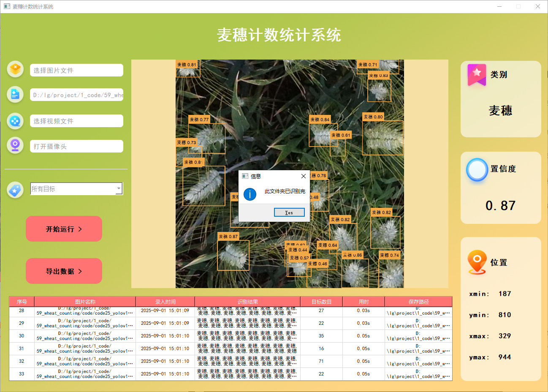Click the 选择图片文件 field
The width and height of the screenshot is (548, 392).
point(76,70)
